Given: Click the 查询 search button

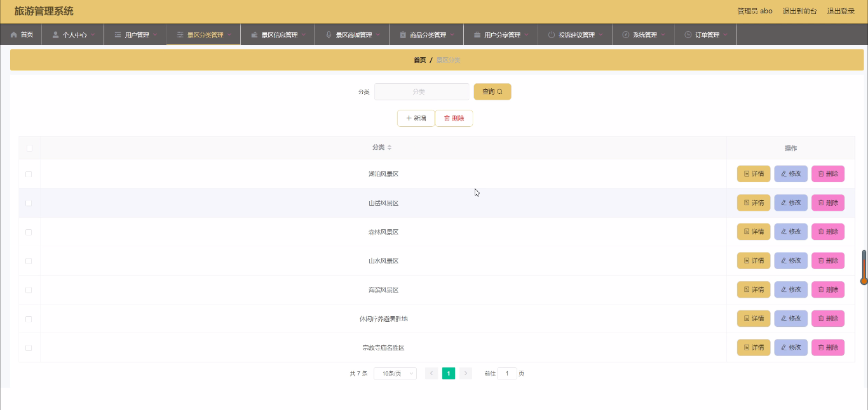Looking at the screenshot, I should click(x=492, y=92).
